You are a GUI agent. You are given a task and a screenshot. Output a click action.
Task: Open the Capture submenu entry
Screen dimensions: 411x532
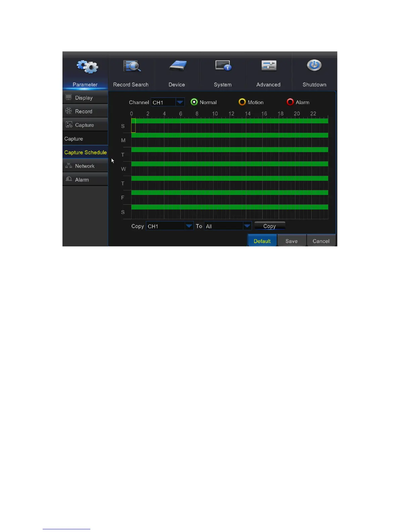pos(85,139)
